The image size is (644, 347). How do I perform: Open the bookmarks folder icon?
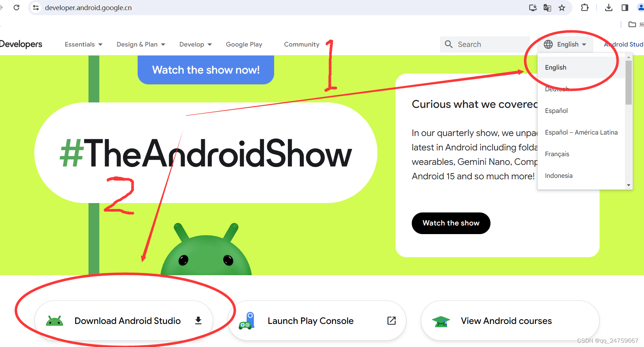[632, 24]
